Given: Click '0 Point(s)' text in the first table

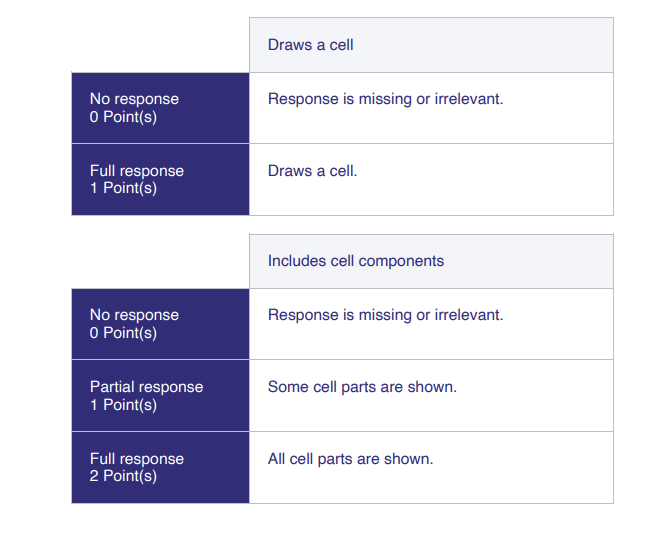Looking at the screenshot, I should click(123, 117).
